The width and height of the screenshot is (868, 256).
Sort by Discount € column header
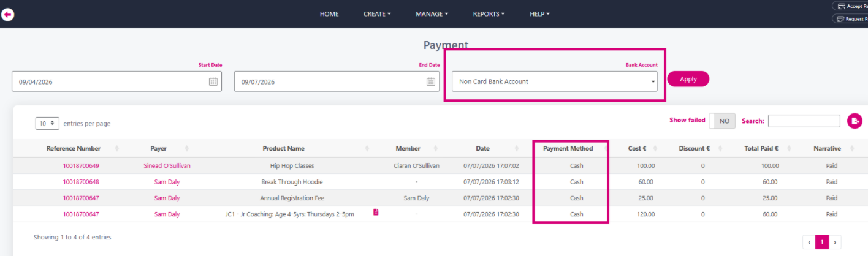tap(695, 148)
